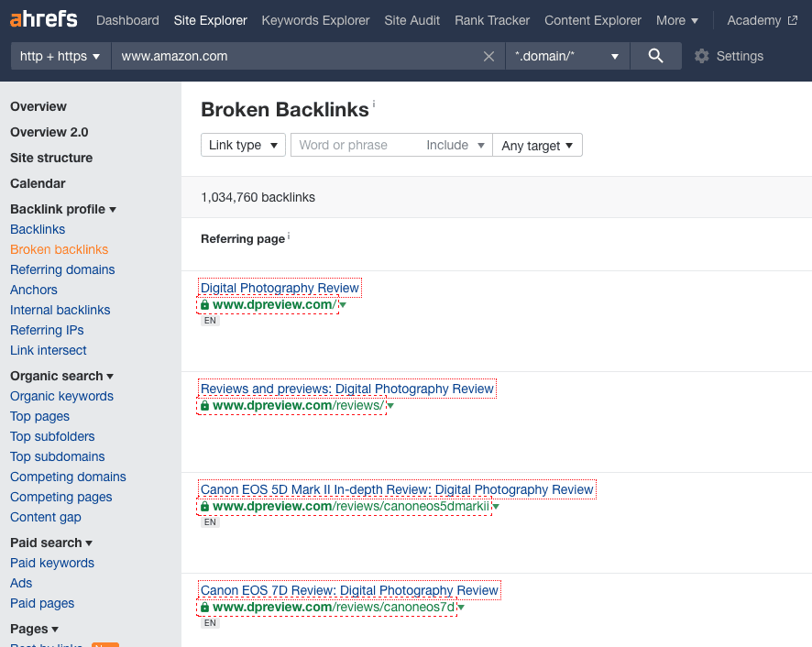812x647 pixels.
Task: Open the Any target filter dropdown
Action: pos(537,145)
